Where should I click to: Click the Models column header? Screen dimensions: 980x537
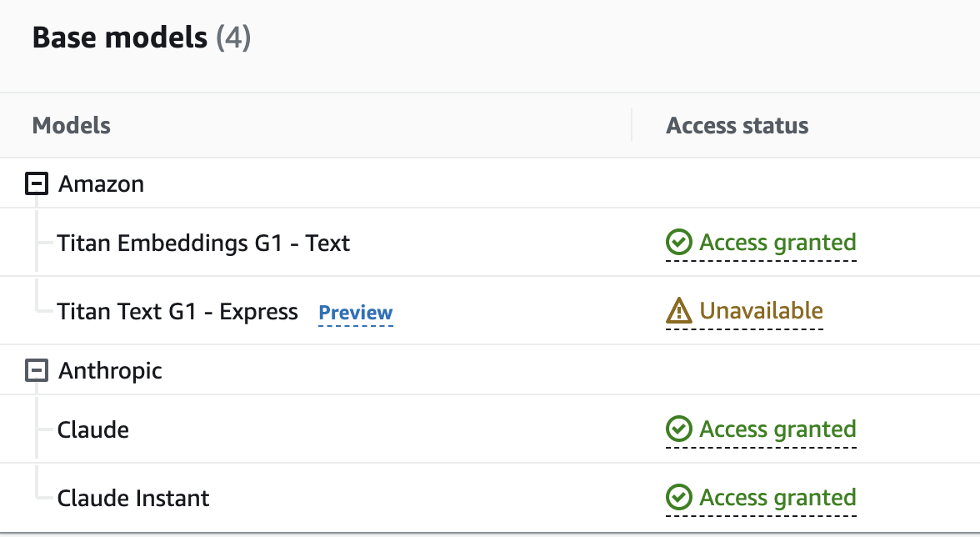72,126
